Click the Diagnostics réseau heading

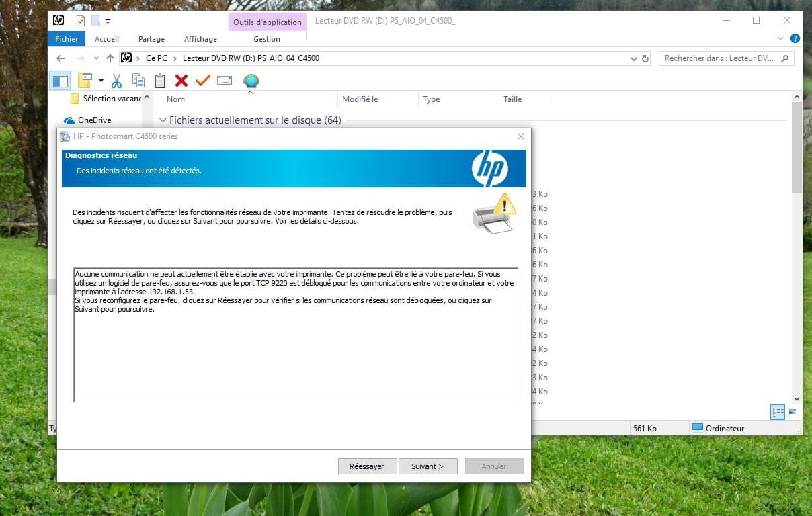101,155
